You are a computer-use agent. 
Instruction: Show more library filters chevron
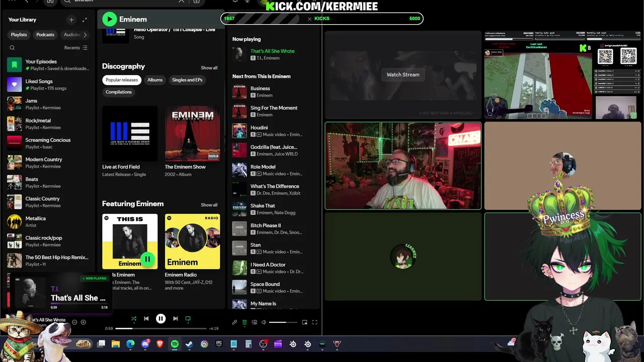85,35
